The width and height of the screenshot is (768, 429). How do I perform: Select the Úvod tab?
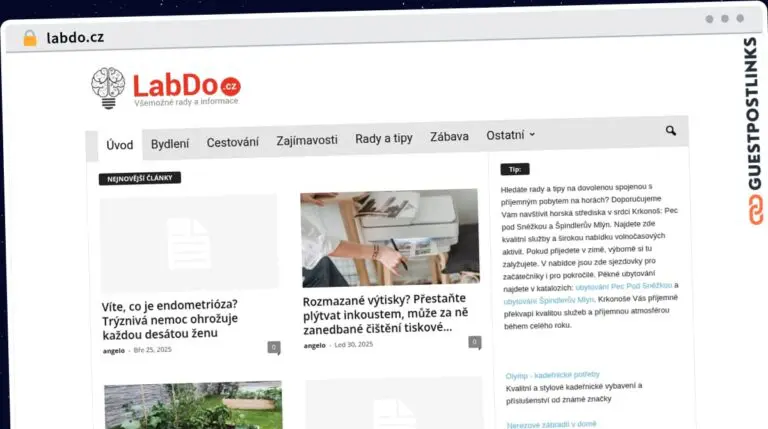tap(119, 144)
